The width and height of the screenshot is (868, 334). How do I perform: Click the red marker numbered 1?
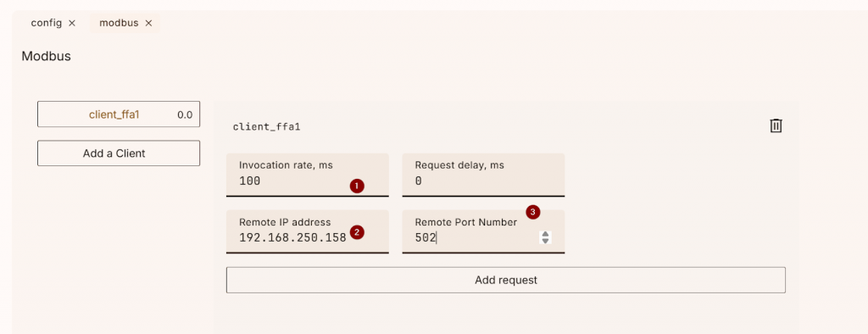(x=357, y=186)
